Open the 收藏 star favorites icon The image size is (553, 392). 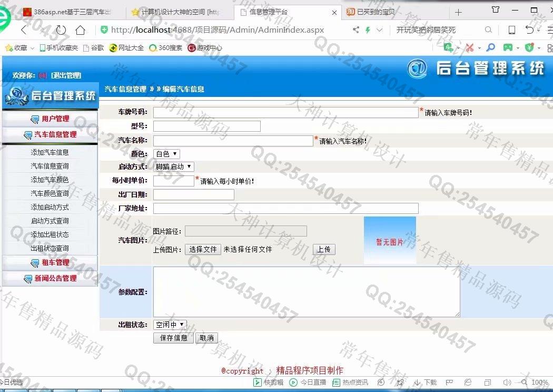(x=9, y=47)
